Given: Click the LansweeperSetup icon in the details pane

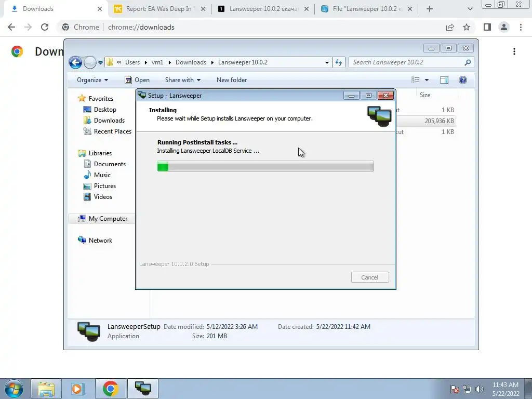Looking at the screenshot, I should [x=88, y=331].
